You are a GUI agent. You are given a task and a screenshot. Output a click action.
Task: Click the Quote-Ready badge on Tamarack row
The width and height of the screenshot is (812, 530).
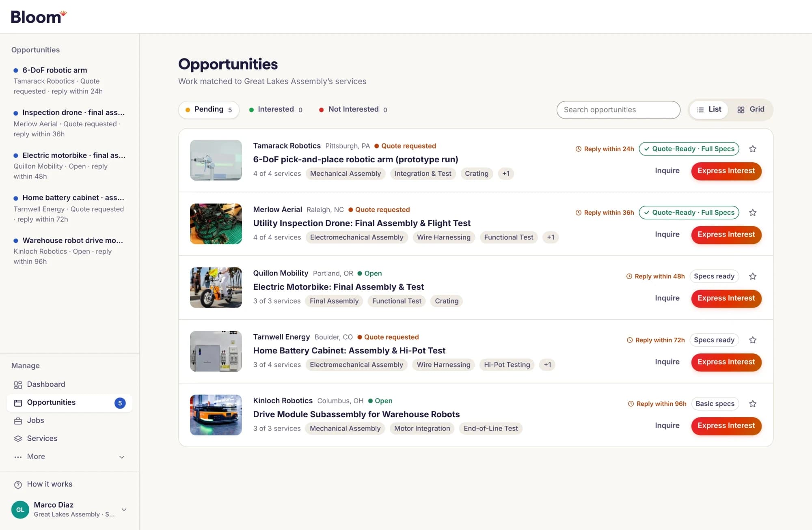[689, 149]
